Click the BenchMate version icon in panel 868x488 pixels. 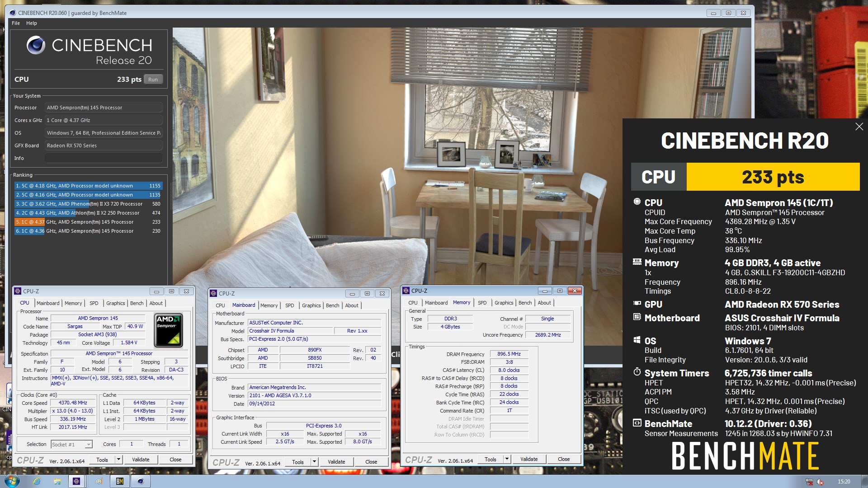(x=637, y=423)
